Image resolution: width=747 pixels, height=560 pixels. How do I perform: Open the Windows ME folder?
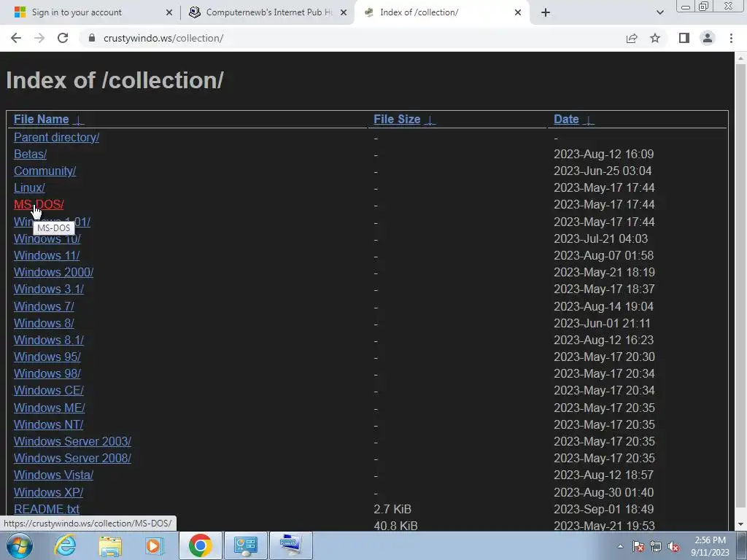click(50, 408)
